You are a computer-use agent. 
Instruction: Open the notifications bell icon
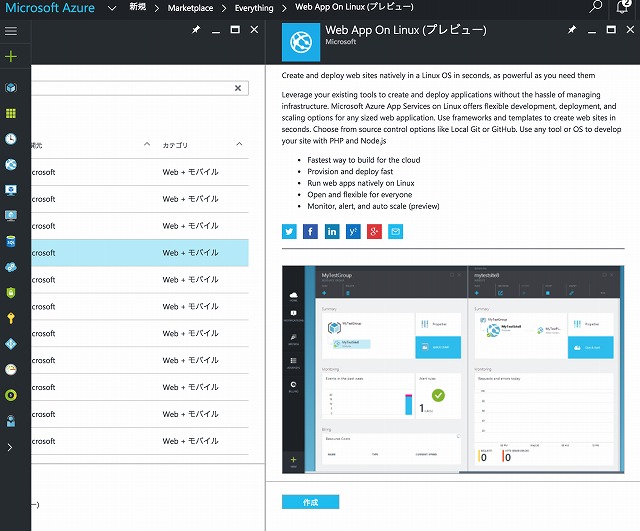point(623,7)
